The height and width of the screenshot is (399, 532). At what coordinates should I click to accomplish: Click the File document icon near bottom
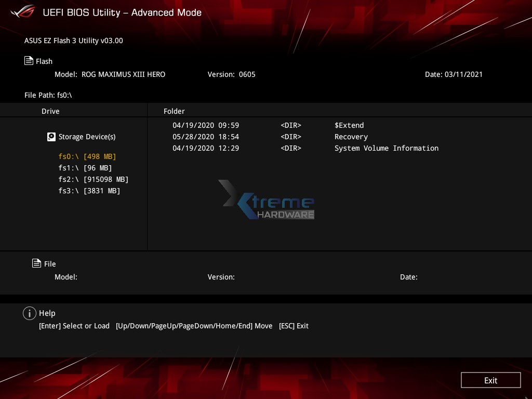coord(36,263)
